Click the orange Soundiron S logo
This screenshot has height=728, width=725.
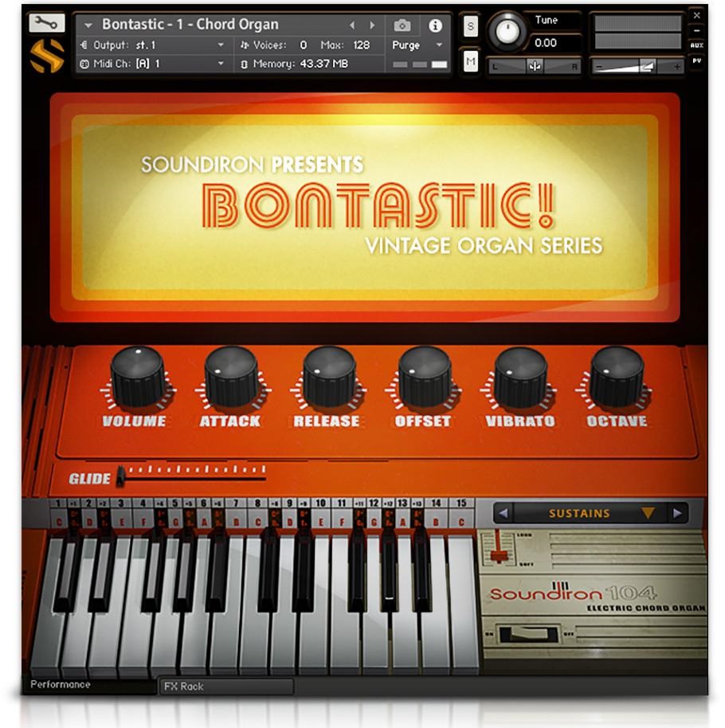(47, 57)
